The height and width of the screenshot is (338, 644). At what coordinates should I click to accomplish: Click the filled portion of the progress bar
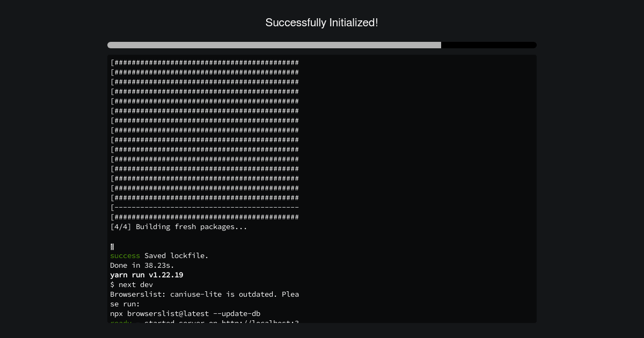click(274, 45)
